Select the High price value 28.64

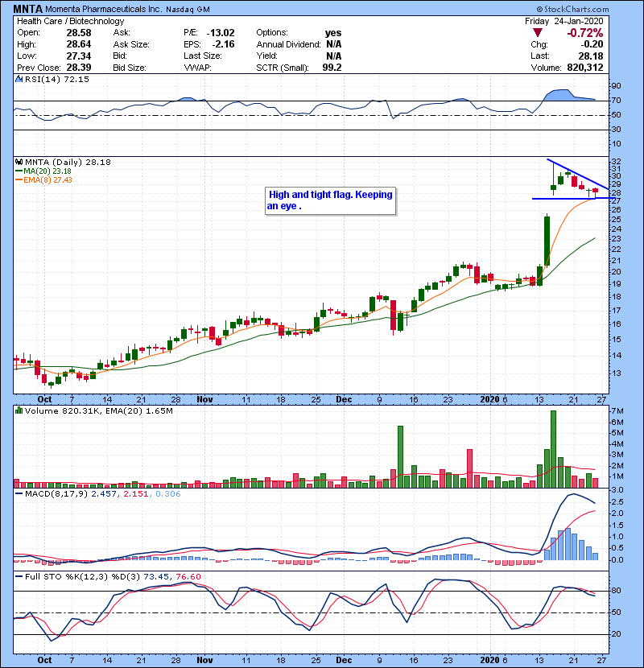[79, 44]
